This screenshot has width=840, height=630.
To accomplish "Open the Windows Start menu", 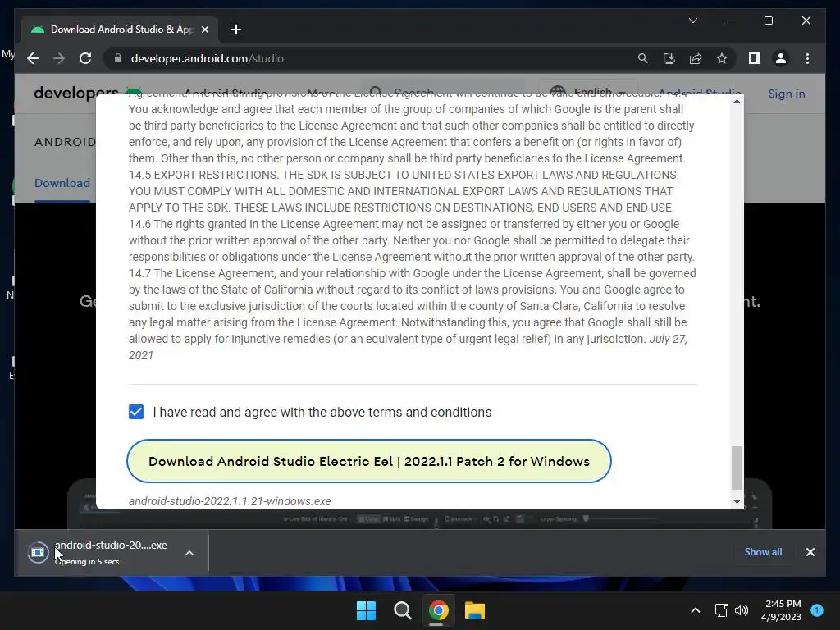I will coord(367,610).
